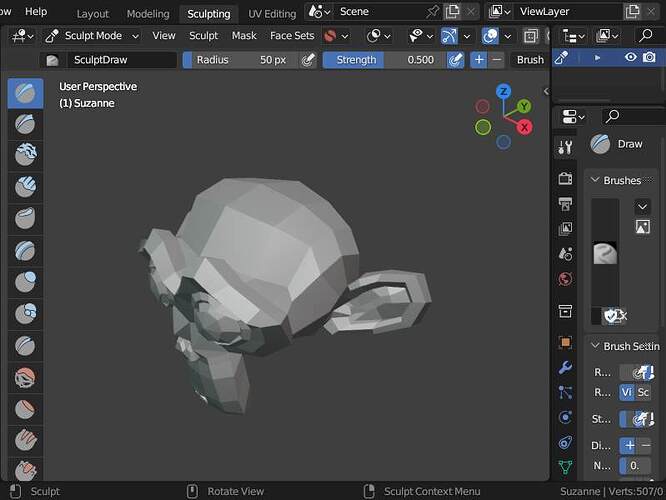Screen dimensions: 666x500
Task: Set brush direction to Subtract in header
Action: pyautogui.click(x=497, y=60)
